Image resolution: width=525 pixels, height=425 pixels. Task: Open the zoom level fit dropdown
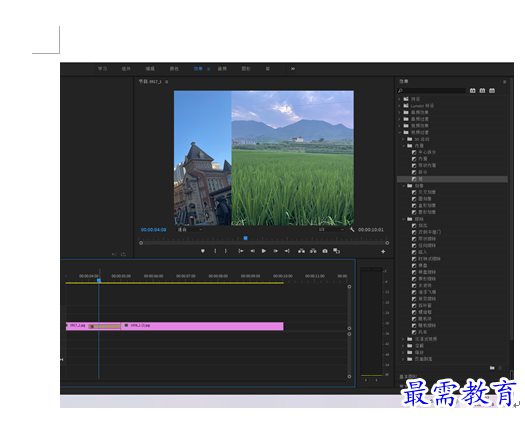coord(190,230)
